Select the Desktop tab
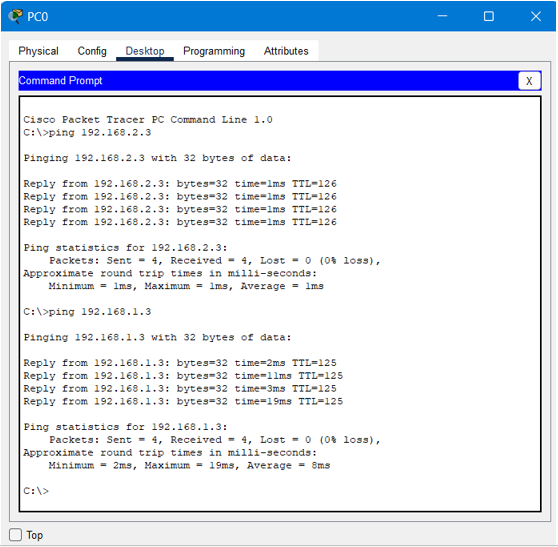This screenshot has width=558, height=547. click(x=145, y=51)
